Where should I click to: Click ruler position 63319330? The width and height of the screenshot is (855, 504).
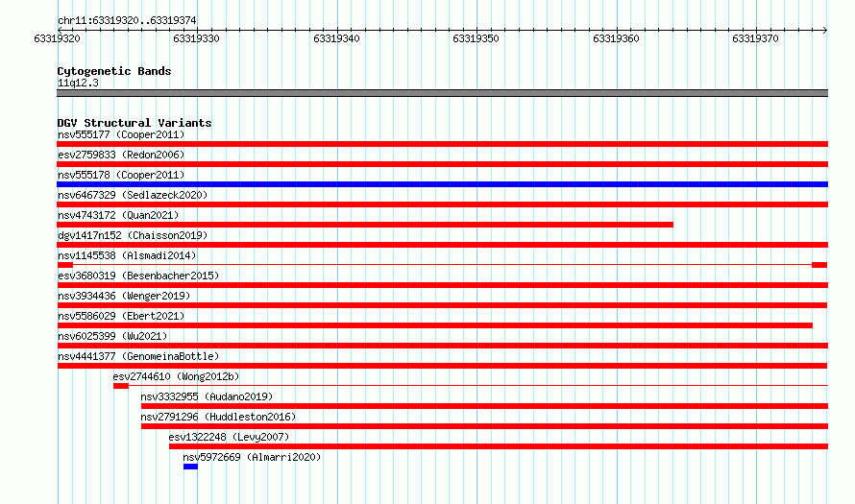pyautogui.click(x=196, y=38)
